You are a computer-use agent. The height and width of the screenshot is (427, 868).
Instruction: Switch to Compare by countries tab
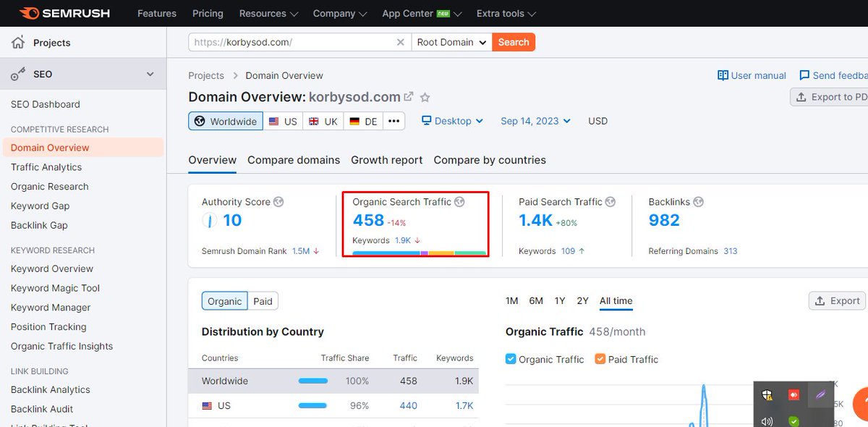point(490,160)
